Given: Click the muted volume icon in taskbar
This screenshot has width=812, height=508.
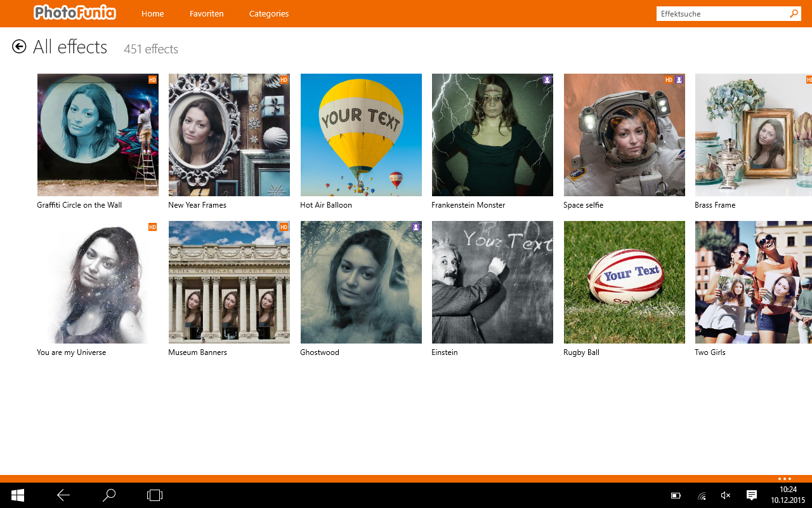Looking at the screenshot, I should (725, 495).
